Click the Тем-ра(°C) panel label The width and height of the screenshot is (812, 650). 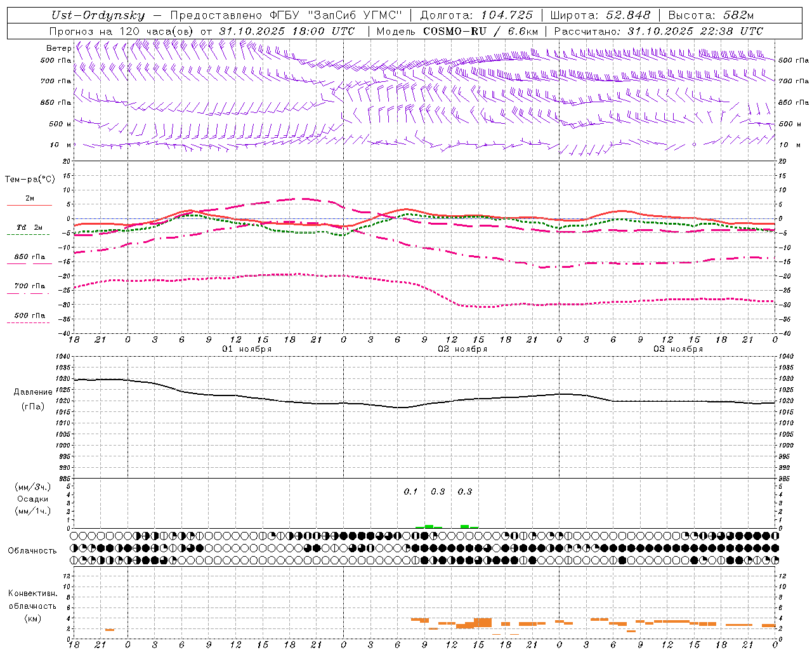pos(30,180)
